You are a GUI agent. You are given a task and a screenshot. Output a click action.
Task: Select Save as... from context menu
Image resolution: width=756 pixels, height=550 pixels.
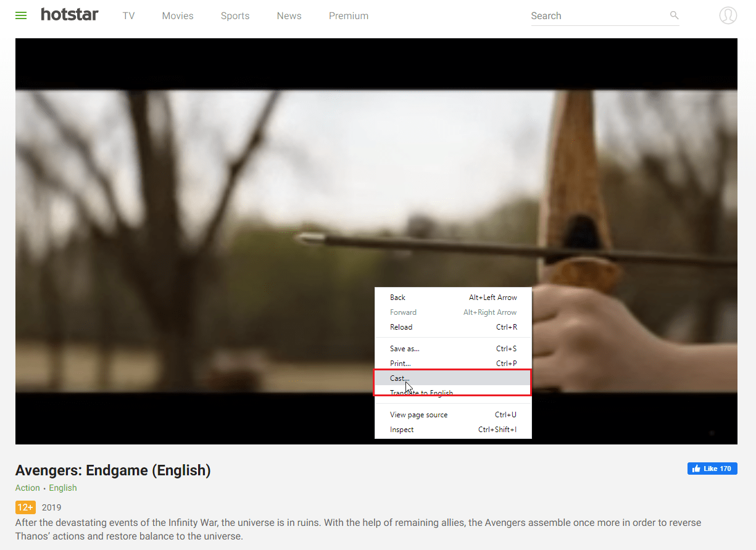click(x=453, y=349)
